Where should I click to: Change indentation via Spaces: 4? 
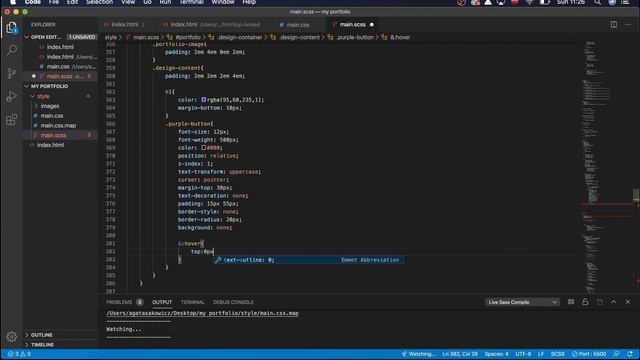(496, 354)
